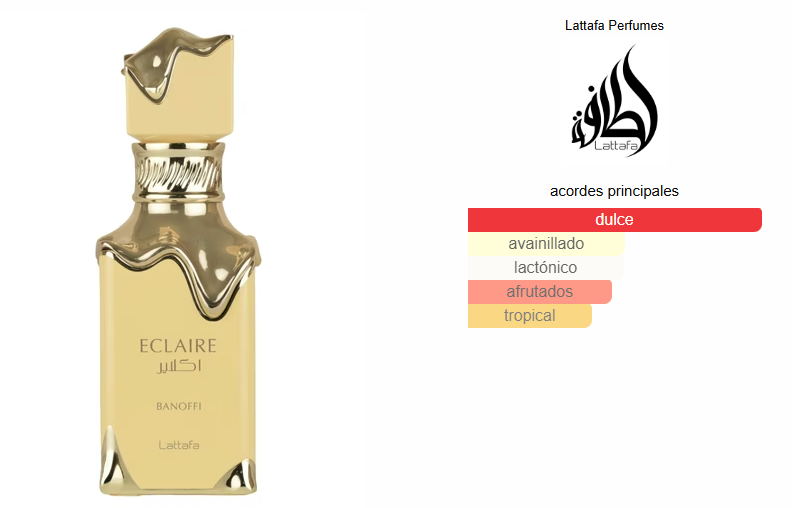Viewport: 792px width, 508px height.
Task: Click the bottle's golden dripping cap
Action: pos(179,83)
